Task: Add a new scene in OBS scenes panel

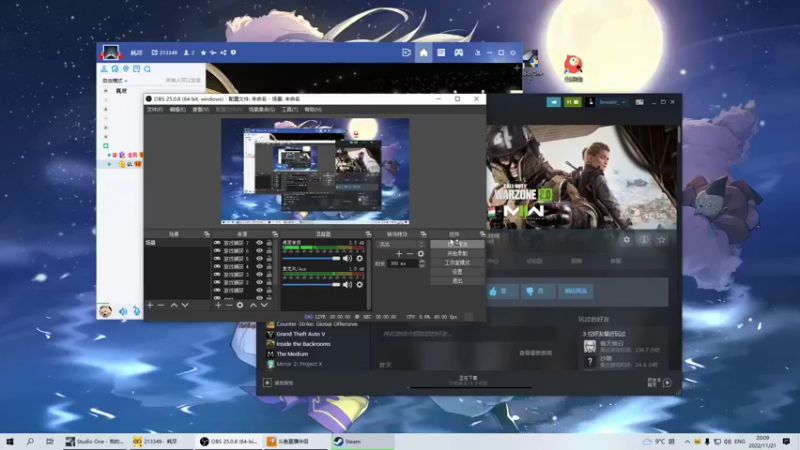Action: point(150,305)
